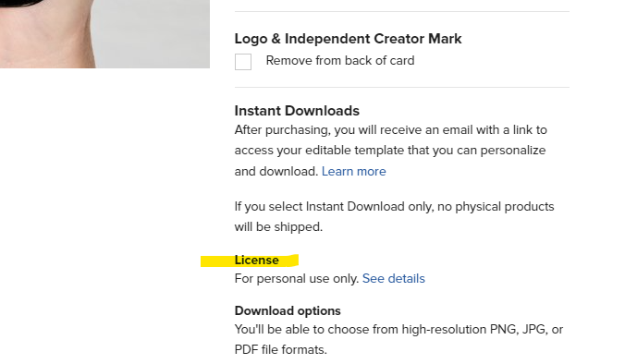The height and width of the screenshot is (364, 625).
Task: Open the Learn more link
Action: click(353, 171)
